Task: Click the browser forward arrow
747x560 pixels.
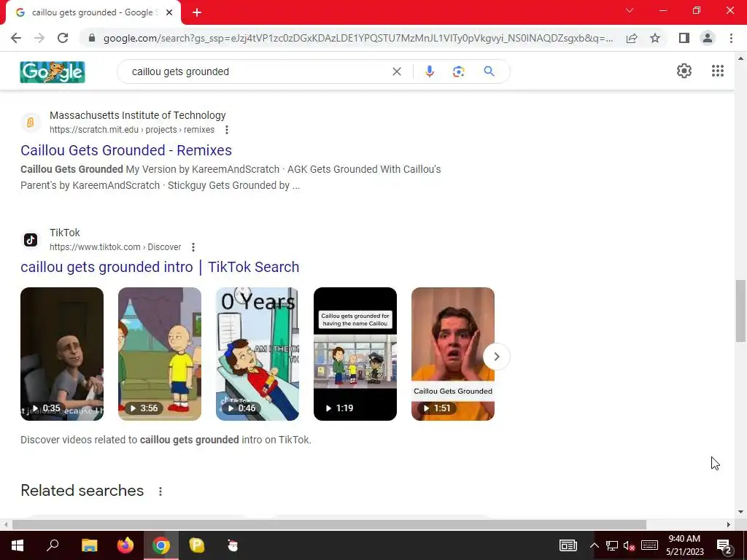Action: point(39,38)
